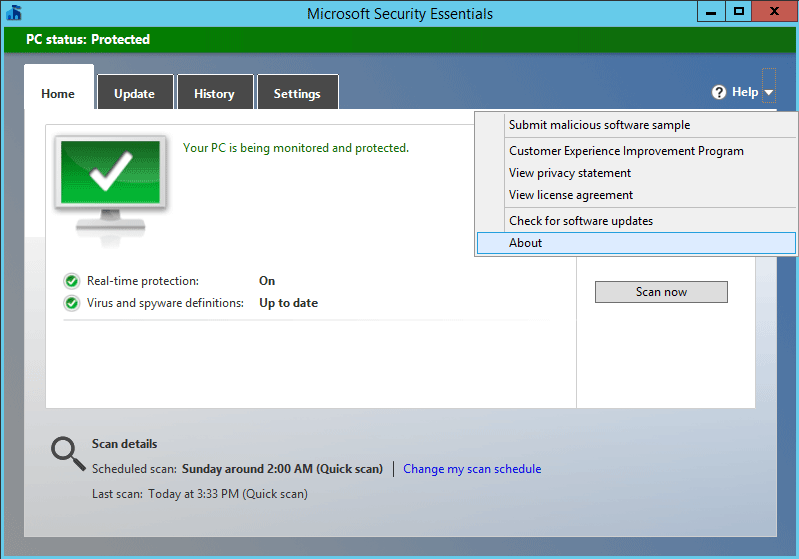
Task: Open the Update tab
Action: click(x=135, y=92)
